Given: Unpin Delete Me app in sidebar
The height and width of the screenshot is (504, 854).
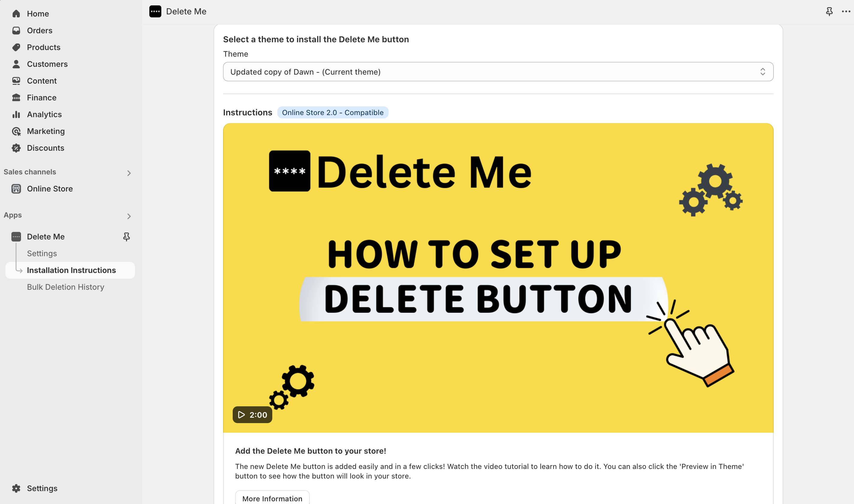Looking at the screenshot, I should (127, 237).
